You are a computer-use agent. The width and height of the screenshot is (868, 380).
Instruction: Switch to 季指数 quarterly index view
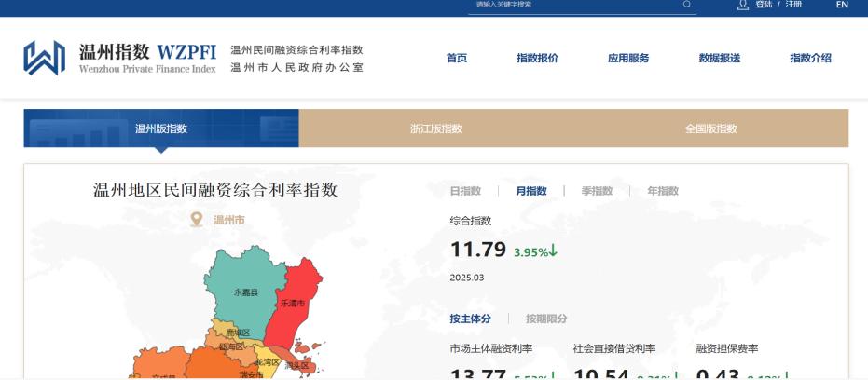click(597, 191)
